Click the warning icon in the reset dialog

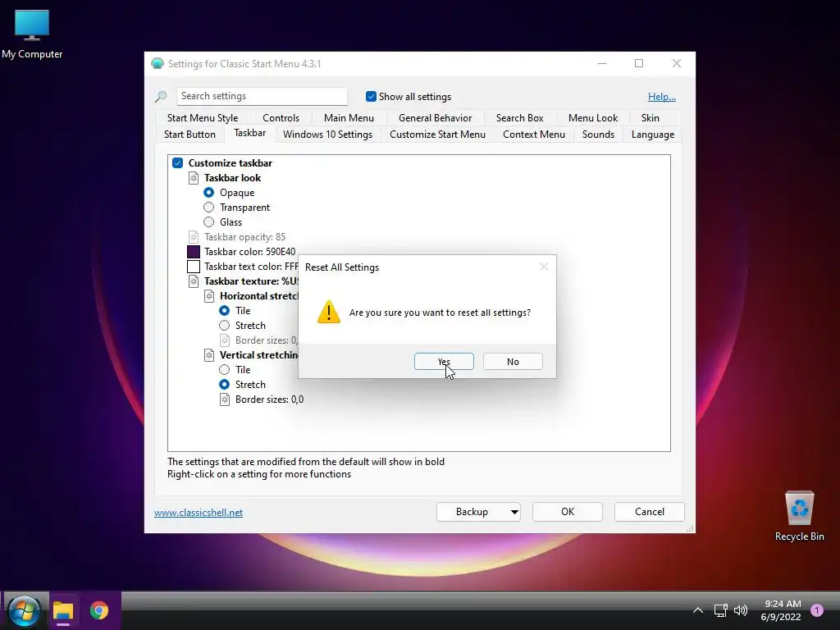click(328, 312)
